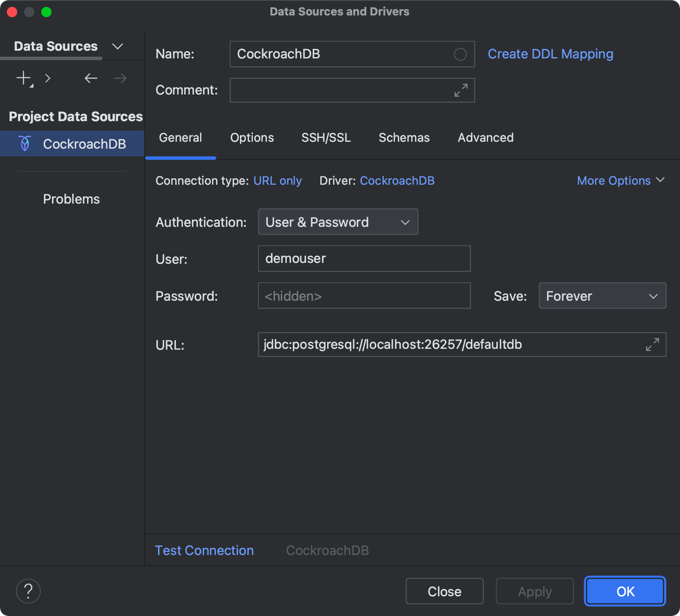Click the Create DDL Mapping link
This screenshot has height=616, width=680.
(550, 54)
